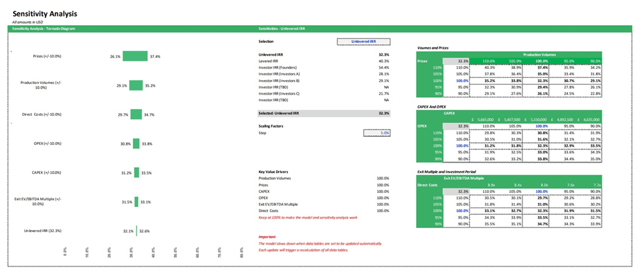Select the Investor IRR (Investors A) value 28.1%
This screenshot has width=644, height=277.
384,74
